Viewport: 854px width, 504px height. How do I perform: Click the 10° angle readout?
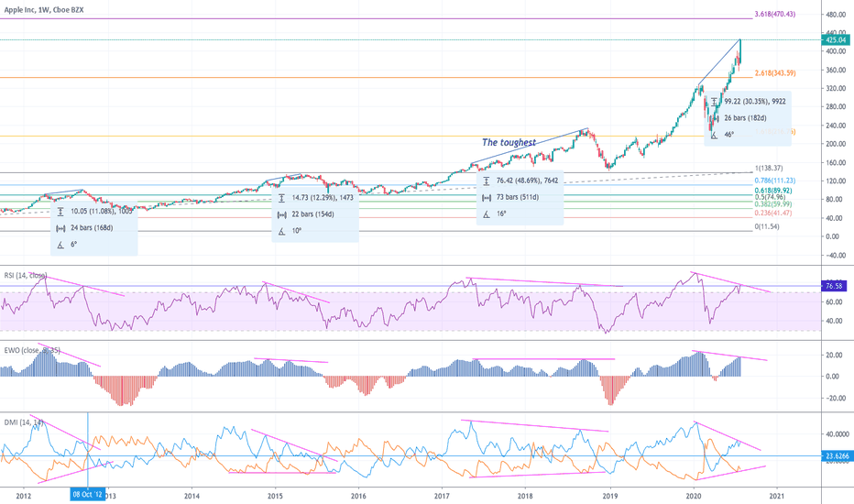tap(296, 231)
